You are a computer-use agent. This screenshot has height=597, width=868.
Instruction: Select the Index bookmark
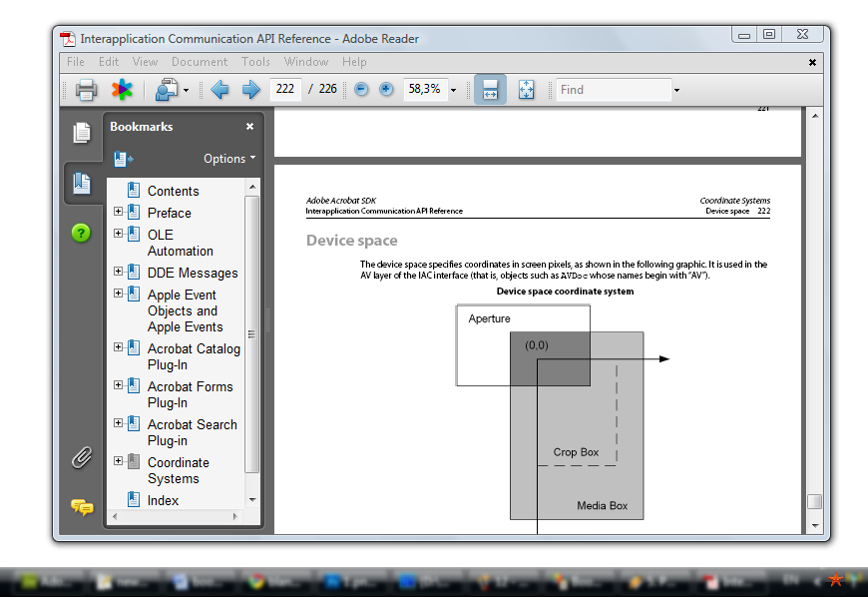click(x=163, y=500)
